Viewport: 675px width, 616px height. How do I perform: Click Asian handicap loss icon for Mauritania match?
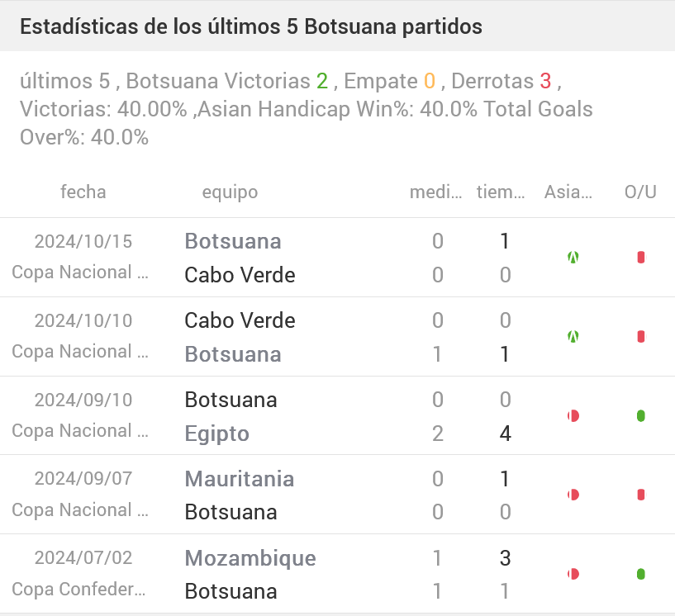pos(573,495)
